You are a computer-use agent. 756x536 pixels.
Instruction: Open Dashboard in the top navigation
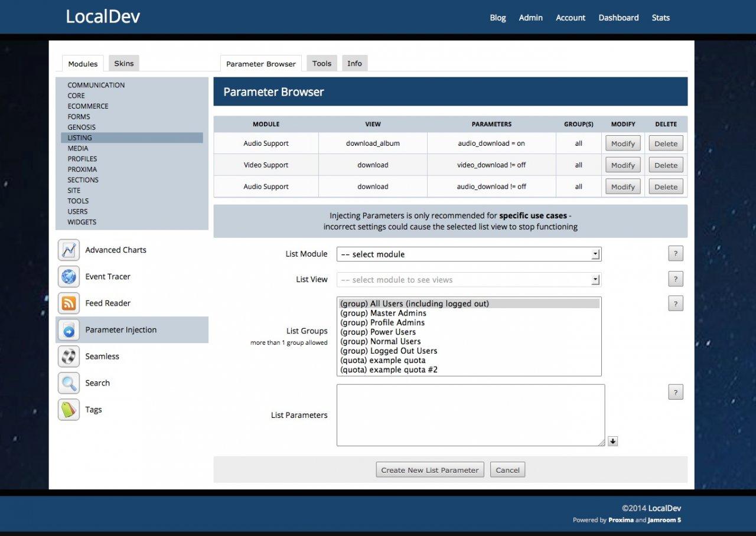pyautogui.click(x=618, y=18)
